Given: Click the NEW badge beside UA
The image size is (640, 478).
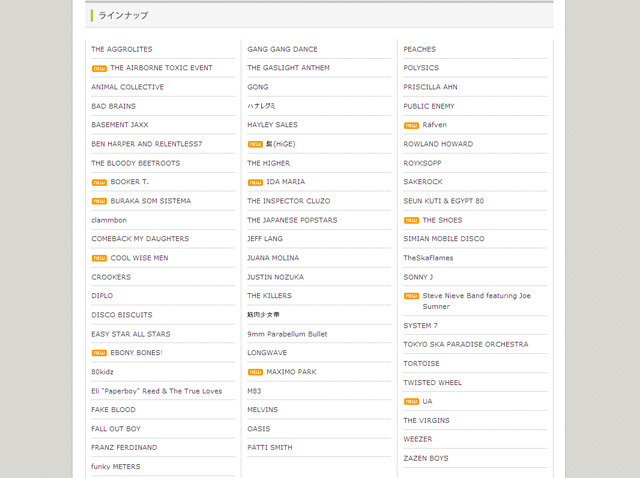Looking at the screenshot, I should tap(411, 401).
